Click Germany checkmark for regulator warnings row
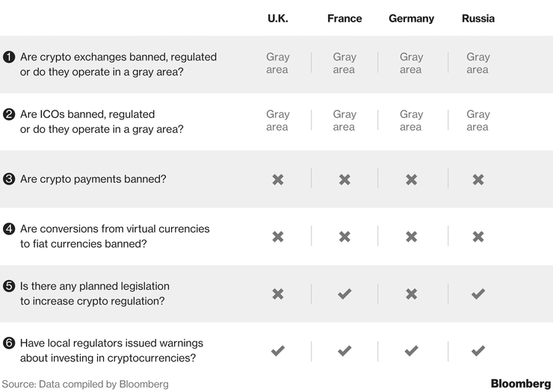This screenshot has height=392, width=553. point(411,351)
